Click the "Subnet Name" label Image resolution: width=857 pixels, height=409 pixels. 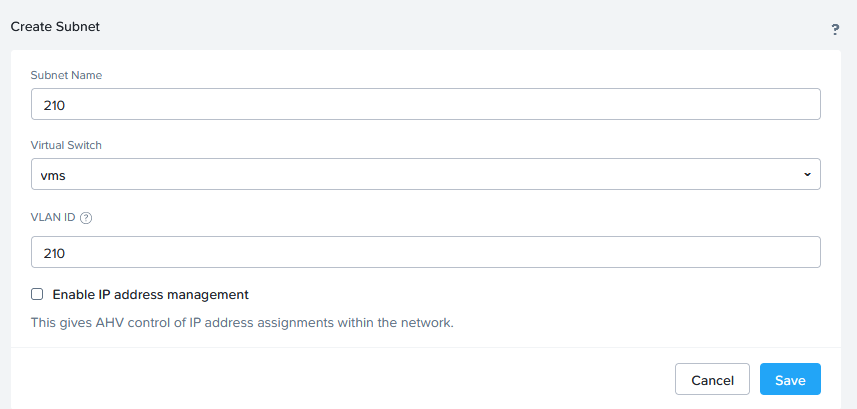66,75
